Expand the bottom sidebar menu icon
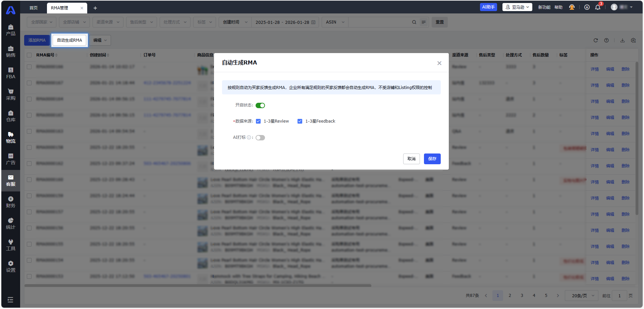This screenshot has width=644, height=309. point(10,300)
